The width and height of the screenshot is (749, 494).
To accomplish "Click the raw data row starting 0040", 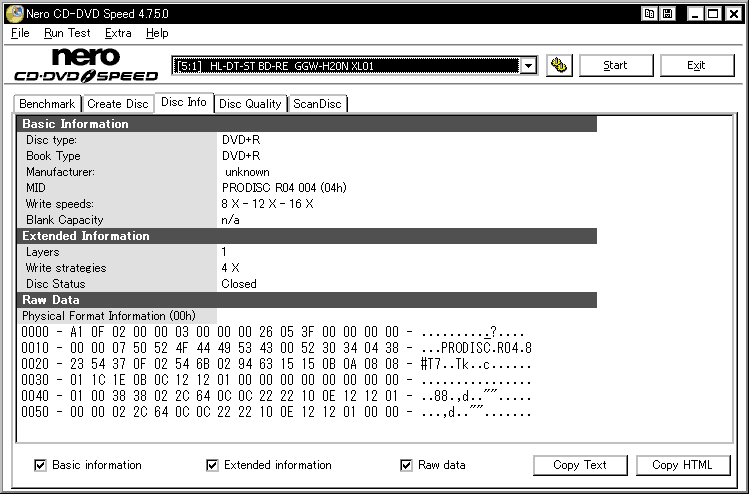I will (277, 396).
